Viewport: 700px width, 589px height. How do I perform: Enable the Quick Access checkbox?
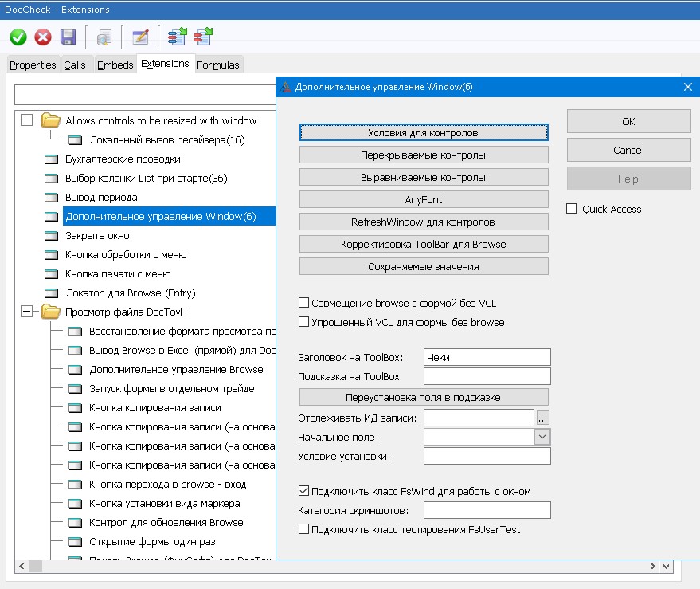coord(571,209)
